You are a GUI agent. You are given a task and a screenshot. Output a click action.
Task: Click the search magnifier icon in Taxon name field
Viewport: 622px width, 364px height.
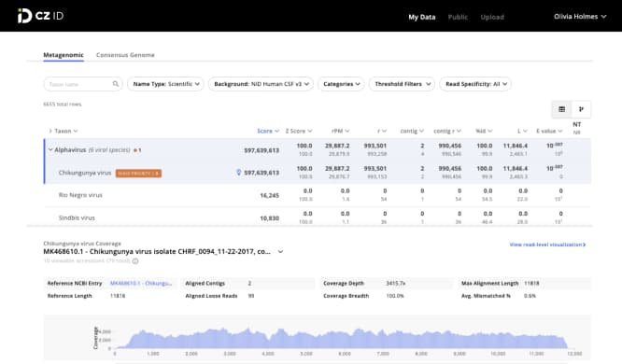tap(116, 84)
